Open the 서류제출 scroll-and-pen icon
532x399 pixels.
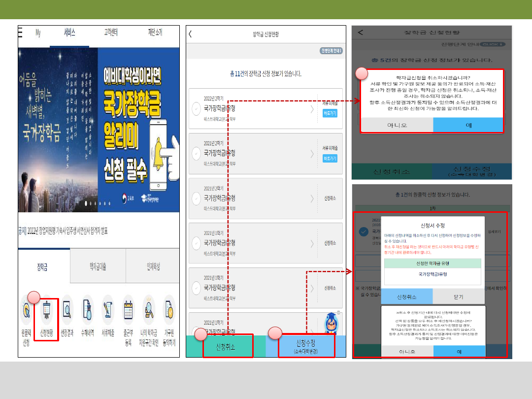click(108, 311)
